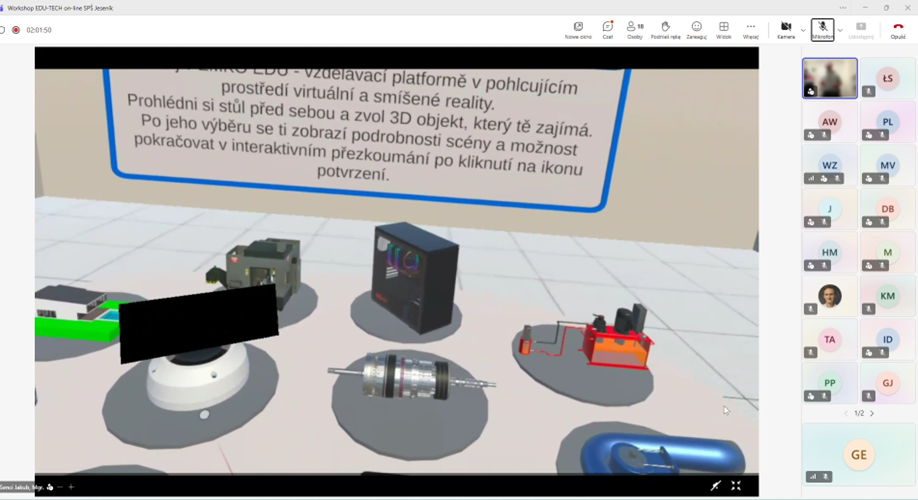Enter fullscreen for the shared screen
Image resolution: width=918 pixels, height=500 pixels.
tap(736, 486)
